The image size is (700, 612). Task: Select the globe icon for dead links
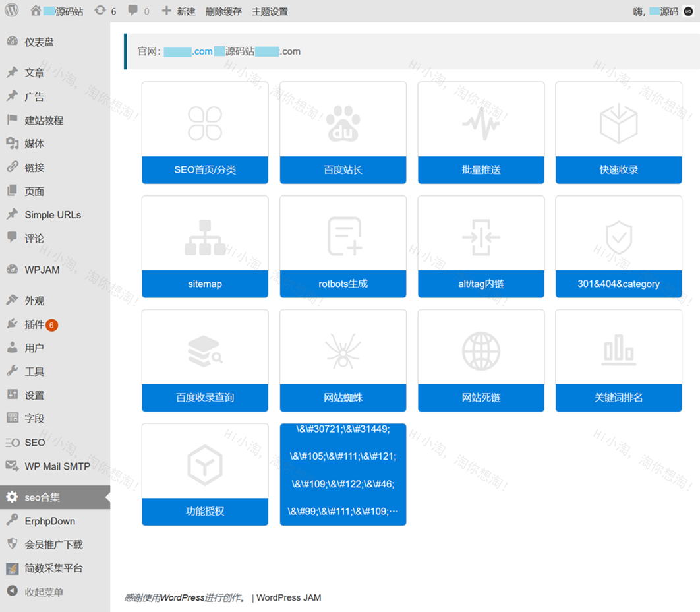pos(481,351)
